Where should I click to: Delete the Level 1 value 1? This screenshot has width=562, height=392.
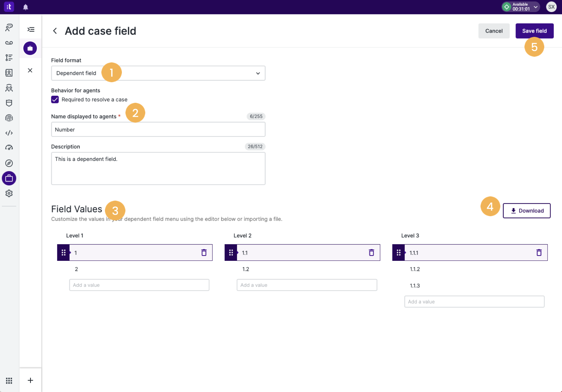204,252
